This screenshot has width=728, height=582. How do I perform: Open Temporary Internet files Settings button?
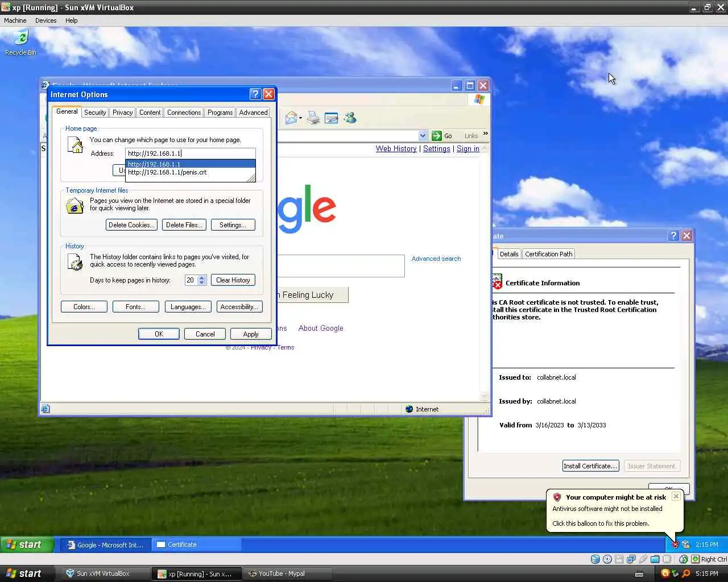[x=233, y=225]
